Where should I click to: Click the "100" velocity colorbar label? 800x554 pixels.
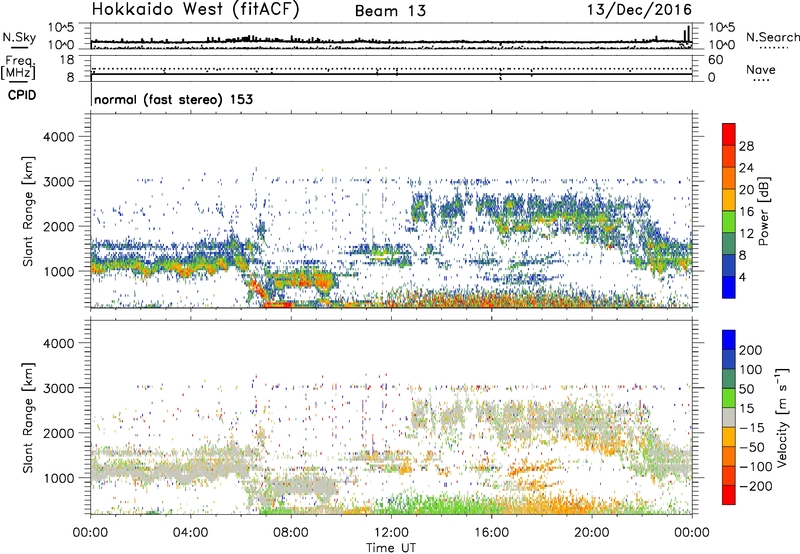click(751, 370)
